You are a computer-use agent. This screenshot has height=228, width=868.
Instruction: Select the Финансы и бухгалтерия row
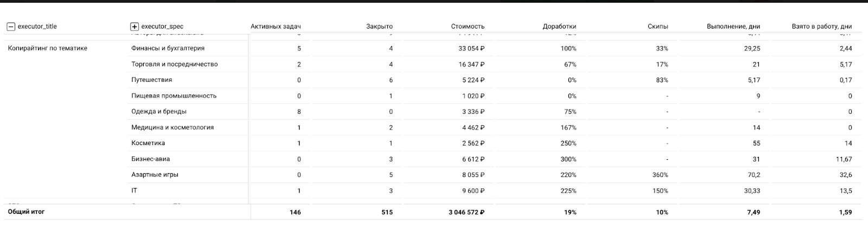[x=166, y=48]
